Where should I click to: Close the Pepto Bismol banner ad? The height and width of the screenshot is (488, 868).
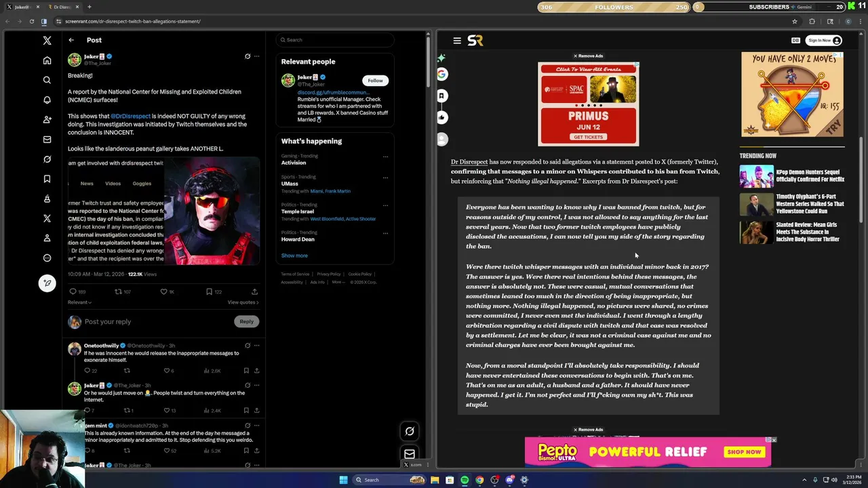tap(773, 440)
